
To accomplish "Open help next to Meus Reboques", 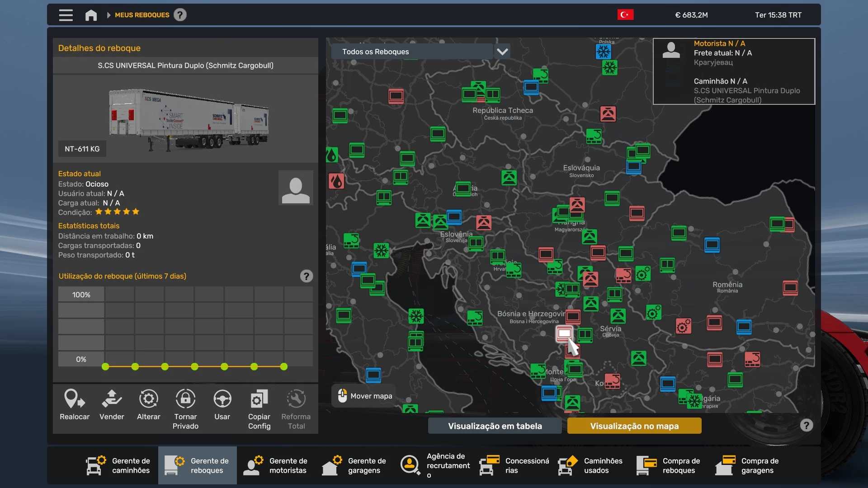I will [x=180, y=15].
